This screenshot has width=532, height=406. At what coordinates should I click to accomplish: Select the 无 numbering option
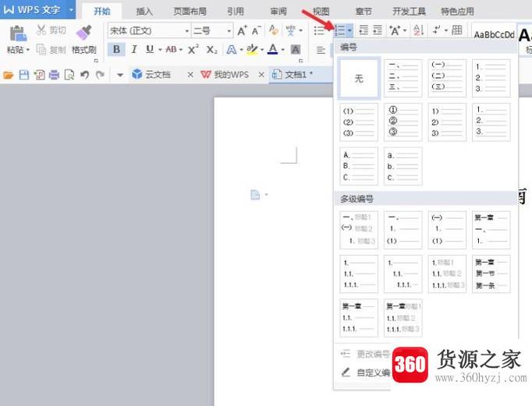coord(359,78)
